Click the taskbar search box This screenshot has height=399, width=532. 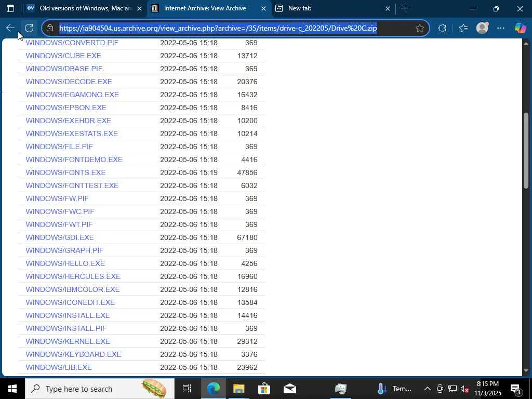point(100,389)
